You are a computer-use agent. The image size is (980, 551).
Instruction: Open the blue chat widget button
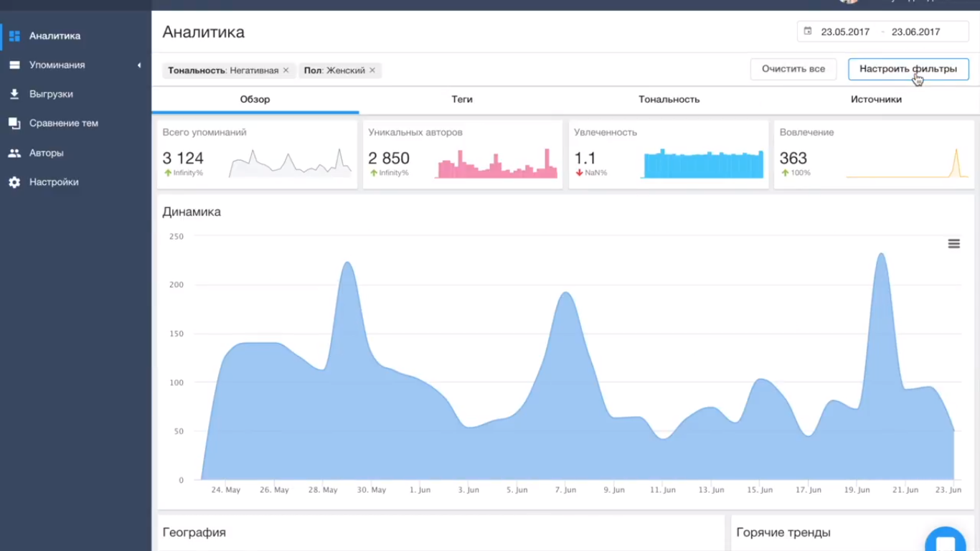945,543
